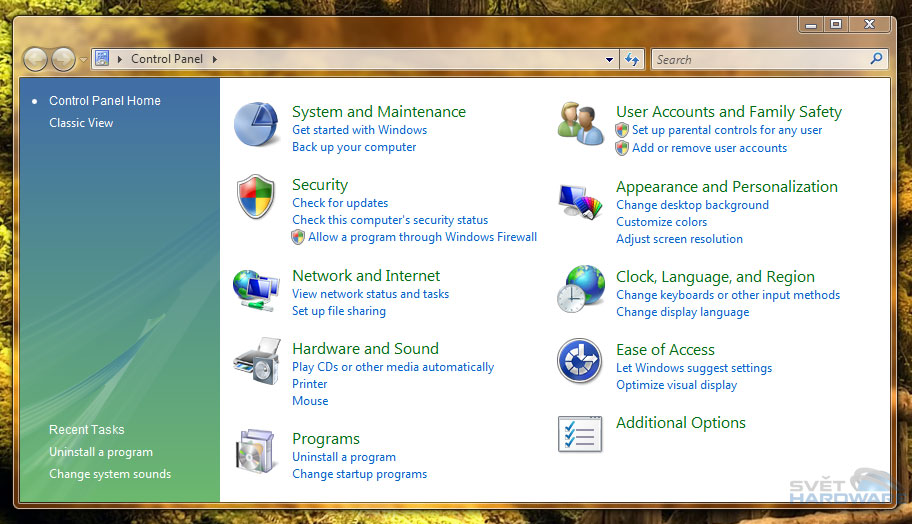The image size is (912, 524).
Task: Click the Clock, Language, and Region icon
Action: pyautogui.click(x=580, y=290)
